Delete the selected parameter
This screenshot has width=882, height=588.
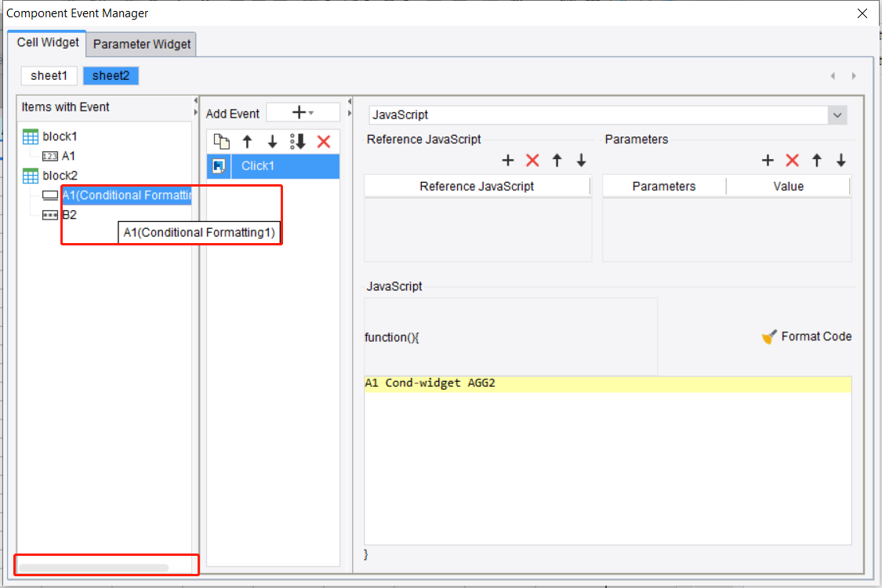(792, 161)
